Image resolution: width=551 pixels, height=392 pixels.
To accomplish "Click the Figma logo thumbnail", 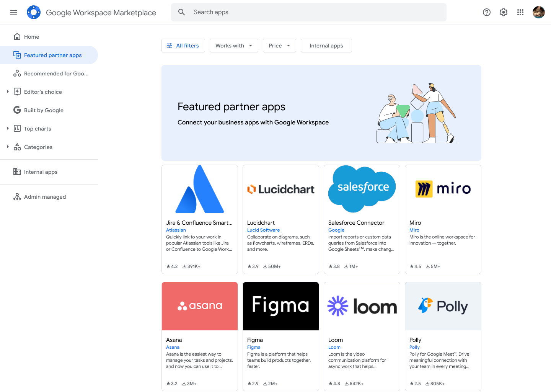I will [x=281, y=306].
